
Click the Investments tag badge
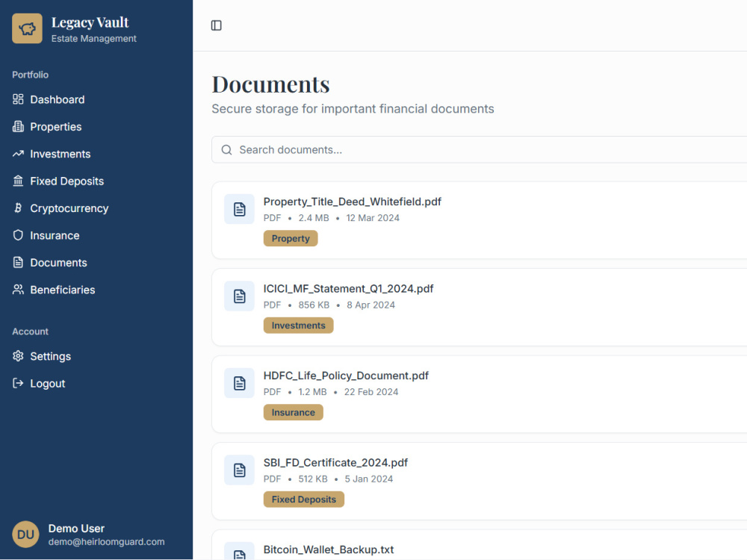[x=298, y=326]
